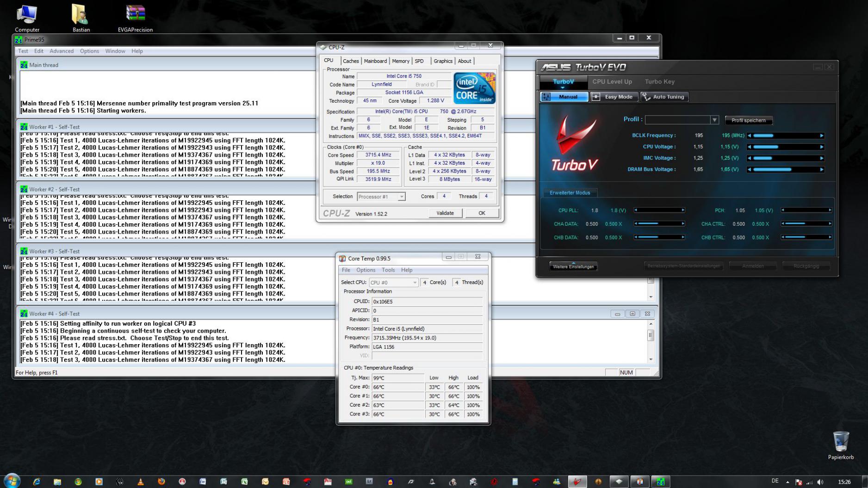The height and width of the screenshot is (488, 868).
Task: Open the SPD tab in CPU-Z
Action: click(419, 61)
